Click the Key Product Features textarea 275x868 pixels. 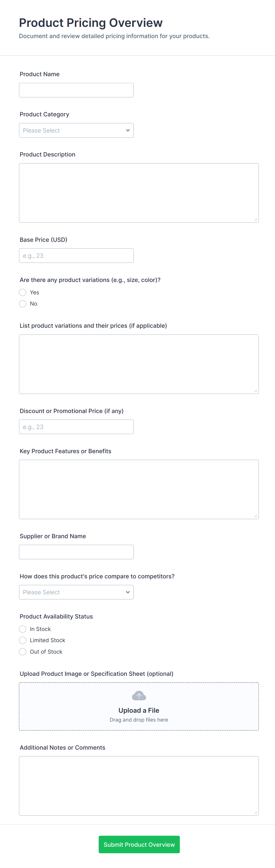click(x=139, y=489)
